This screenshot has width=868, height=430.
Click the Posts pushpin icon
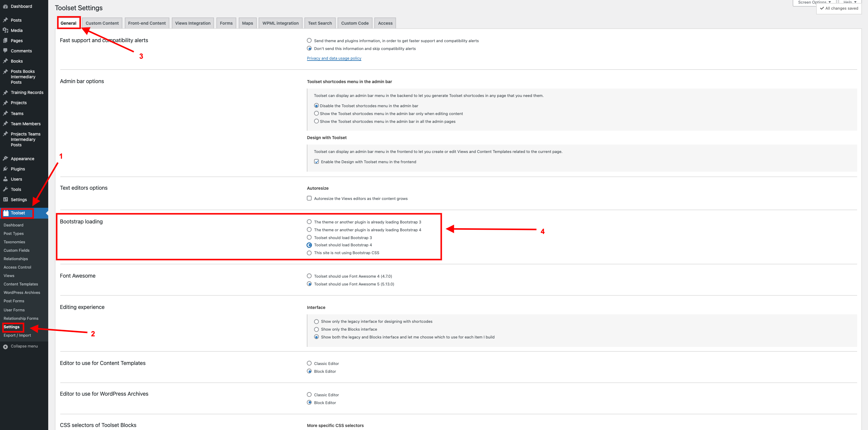(5, 20)
